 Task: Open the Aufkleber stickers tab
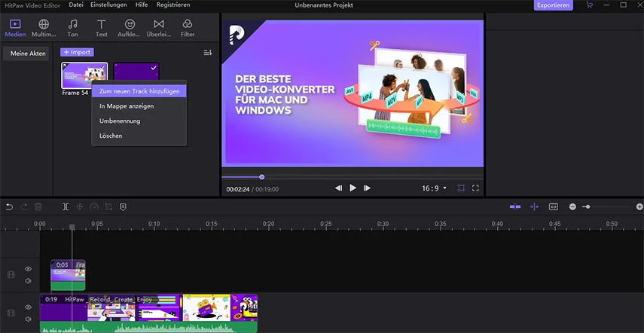coord(130,29)
